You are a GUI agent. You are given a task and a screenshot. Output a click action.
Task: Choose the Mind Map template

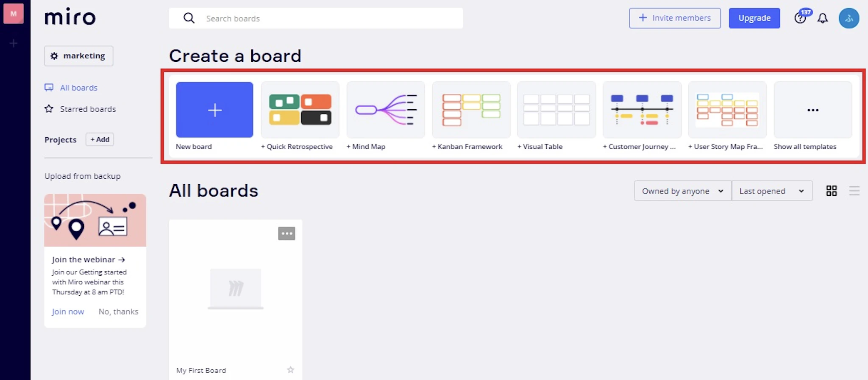click(x=386, y=110)
